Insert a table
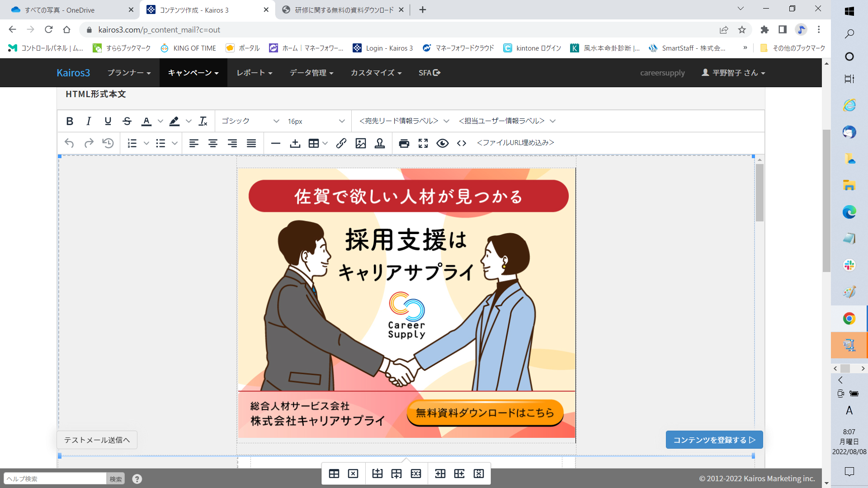Viewport: 868px width, 488px height. (314, 143)
